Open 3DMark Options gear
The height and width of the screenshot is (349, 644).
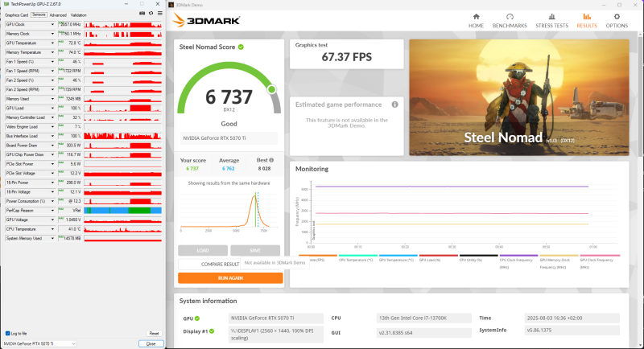617,20
